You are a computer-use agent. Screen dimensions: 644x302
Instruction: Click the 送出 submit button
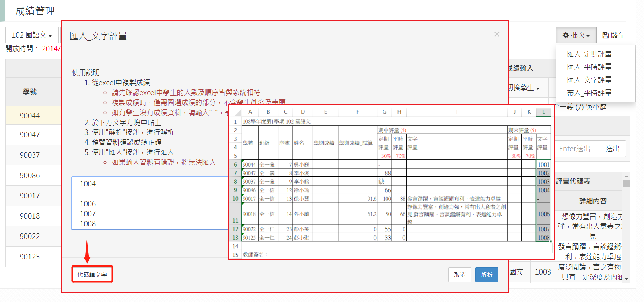613,149
